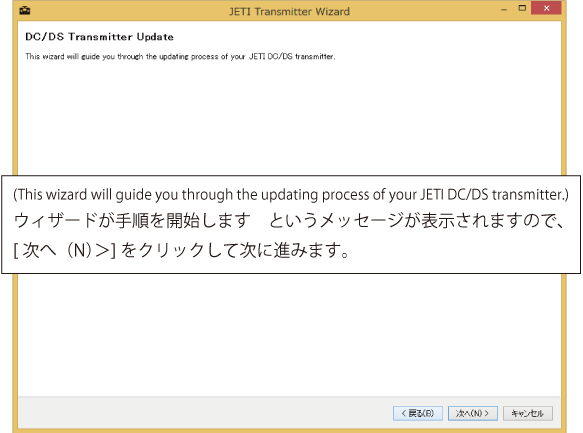The width and height of the screenshot is (583, 433).
Task: Minimize the JETI Transmitter Wizard window
Action: coord(504,9)
